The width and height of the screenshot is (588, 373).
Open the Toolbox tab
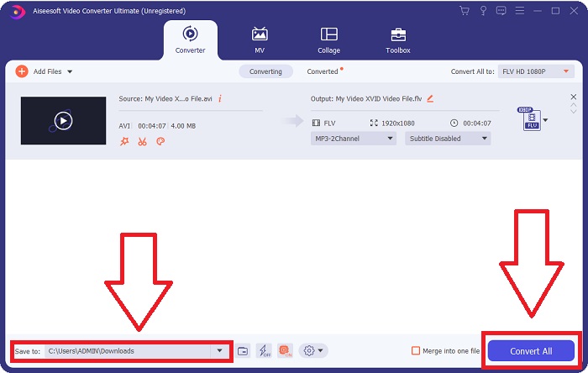(x=398, y=39)
